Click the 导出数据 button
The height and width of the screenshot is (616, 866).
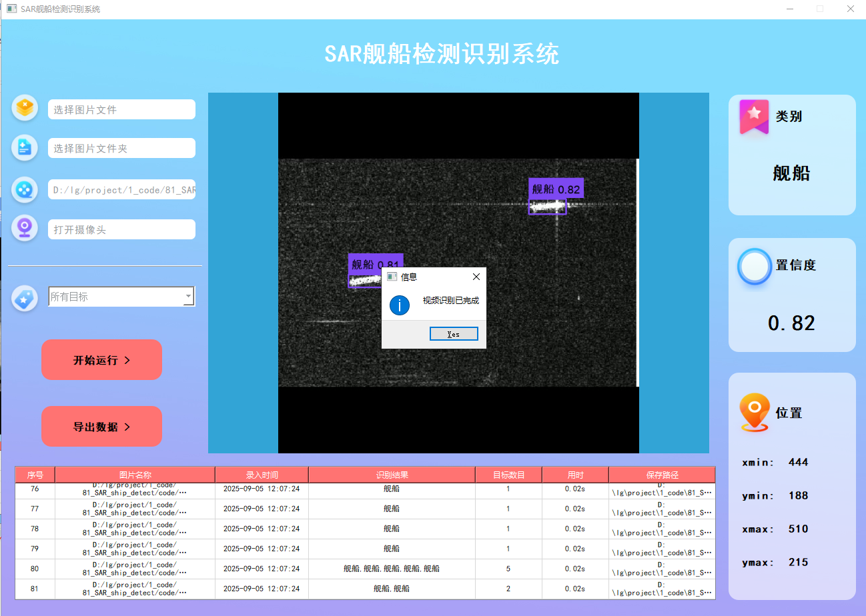(101, 427)
